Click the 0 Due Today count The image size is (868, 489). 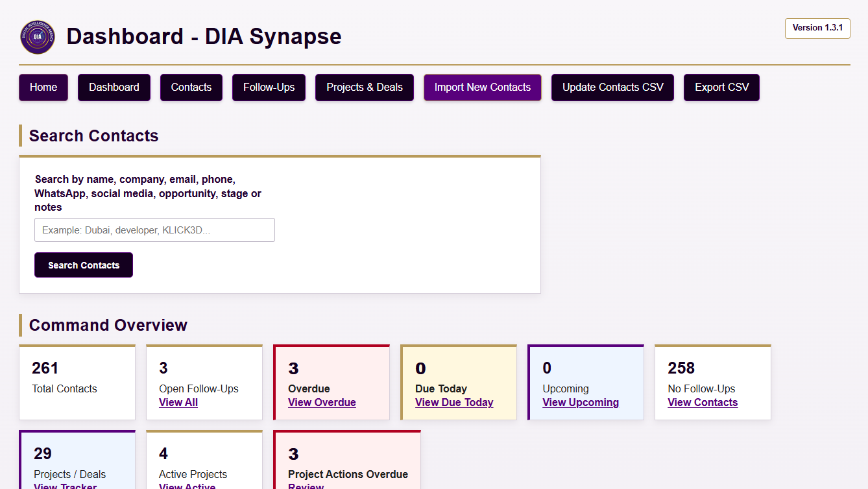click(420, 368)
